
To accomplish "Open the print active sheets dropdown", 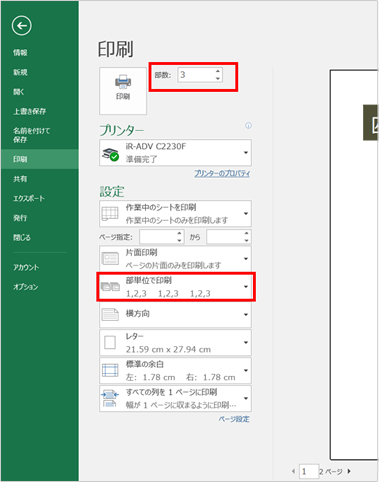I will (175, 214).
